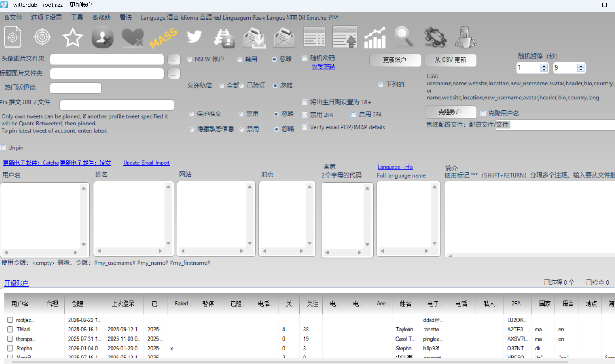Browse for the avatar image folder

coord(174,60)
